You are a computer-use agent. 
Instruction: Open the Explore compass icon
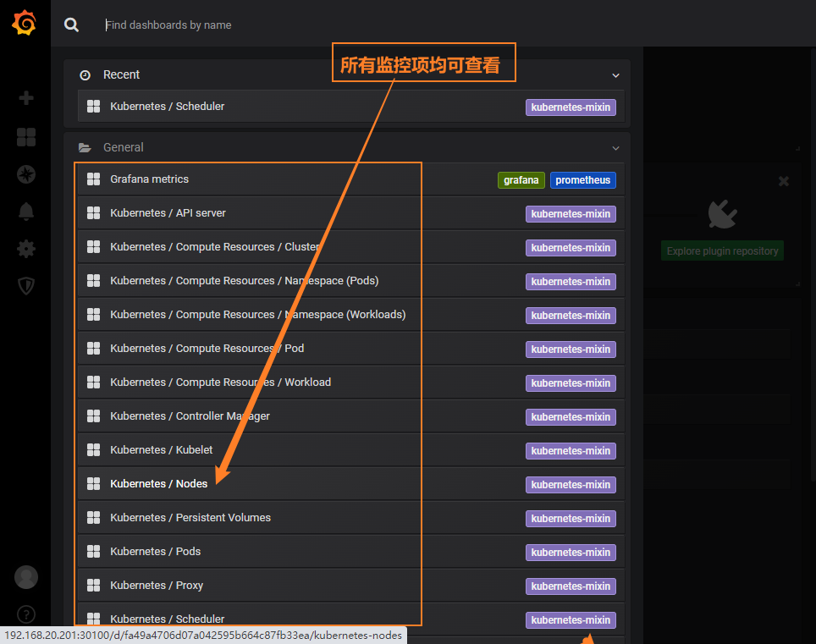click(x=26, y=174)
